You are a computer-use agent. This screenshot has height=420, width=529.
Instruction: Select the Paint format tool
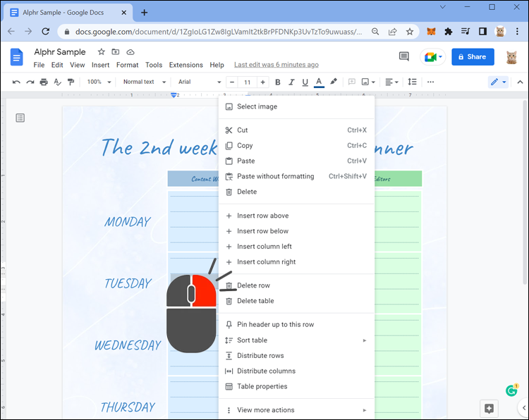(x=71, y=82)
